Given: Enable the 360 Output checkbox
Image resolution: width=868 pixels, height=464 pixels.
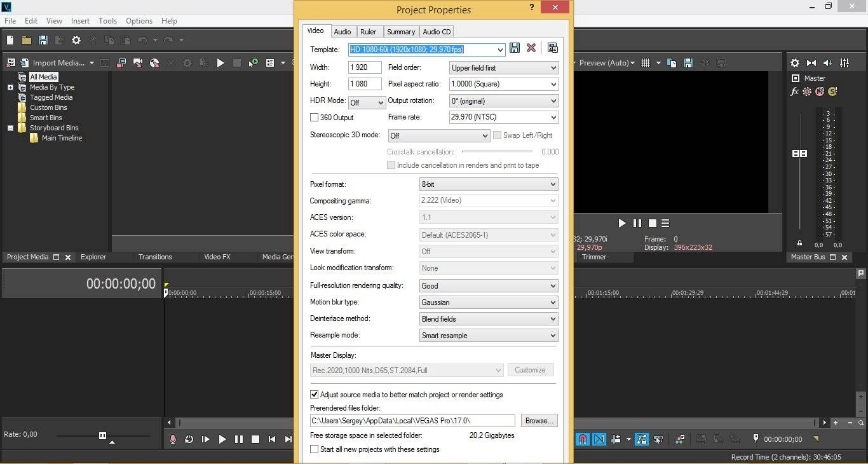Looking at the screenshot, I should (314, 118).
